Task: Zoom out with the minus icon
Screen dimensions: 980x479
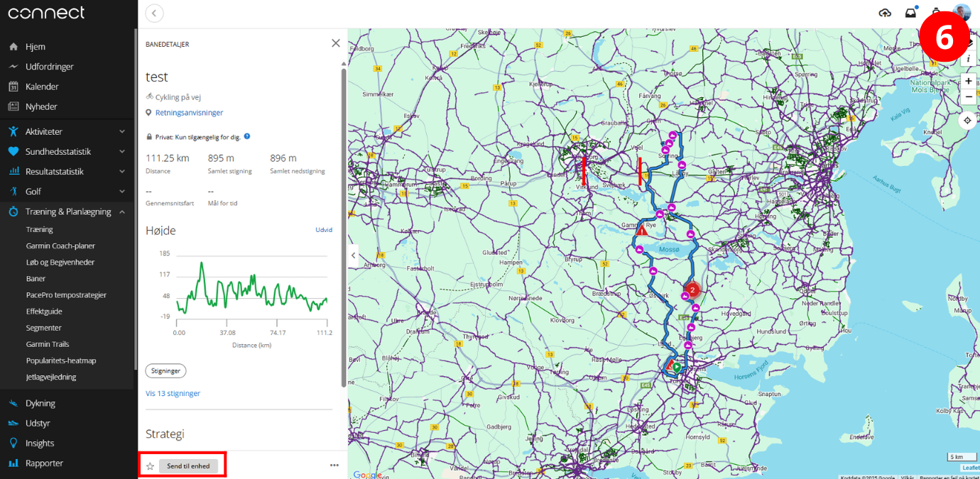Action: point(969,97)
